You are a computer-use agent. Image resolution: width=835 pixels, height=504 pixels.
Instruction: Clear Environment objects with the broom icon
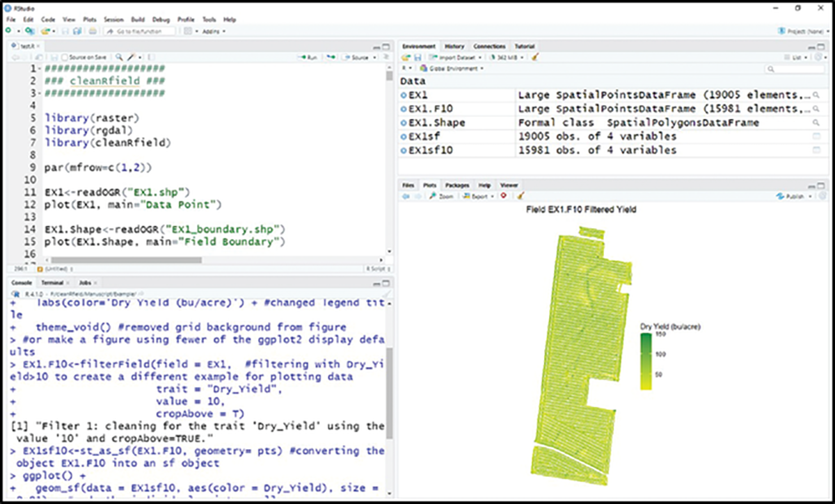click(534, 57)
